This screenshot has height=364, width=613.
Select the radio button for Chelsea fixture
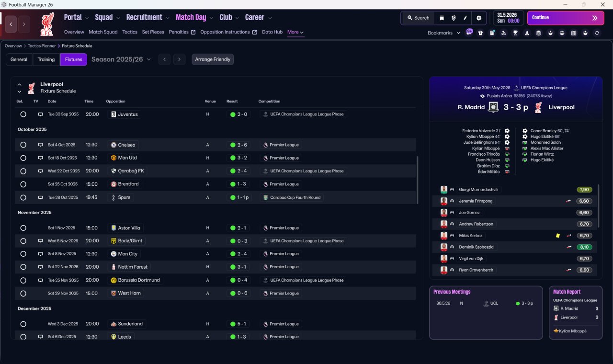point(23,145)
